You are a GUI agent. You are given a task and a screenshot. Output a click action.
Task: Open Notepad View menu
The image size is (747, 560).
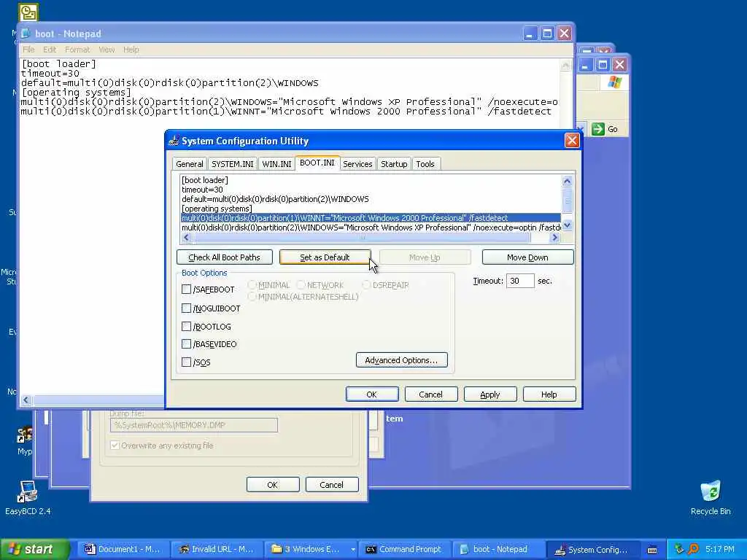(107, 50)
